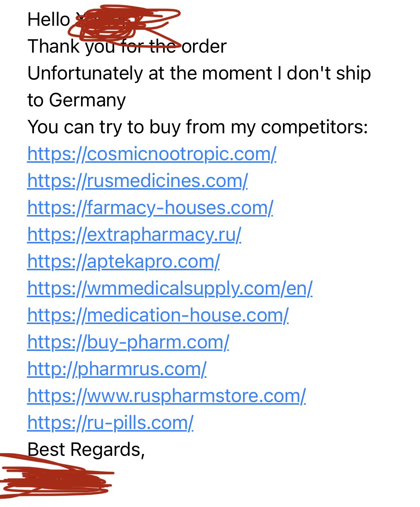Image resolution: width=420 pixels, height=507 pixels.
Task: Click the word 'competitors:'
Action: (314, 127)
